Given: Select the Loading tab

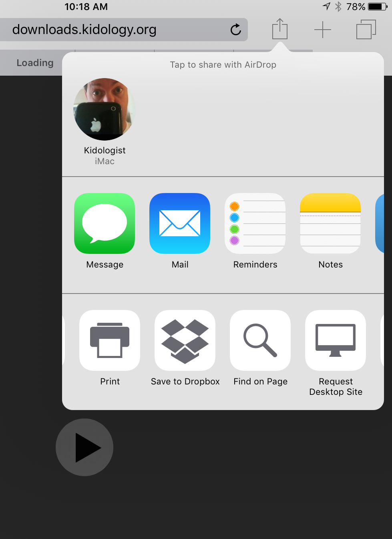Looking at the screenshot, I should tap(35, 63).
